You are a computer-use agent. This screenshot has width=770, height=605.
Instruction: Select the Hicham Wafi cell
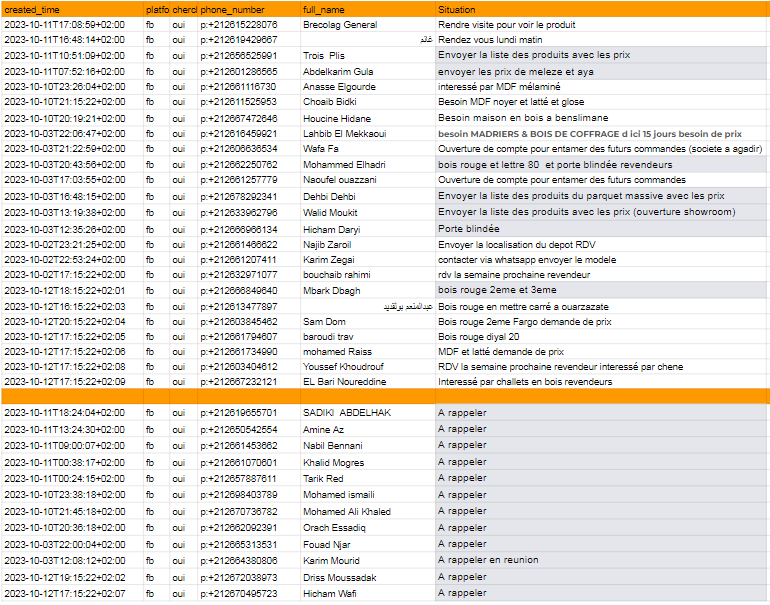pos(368,594)
